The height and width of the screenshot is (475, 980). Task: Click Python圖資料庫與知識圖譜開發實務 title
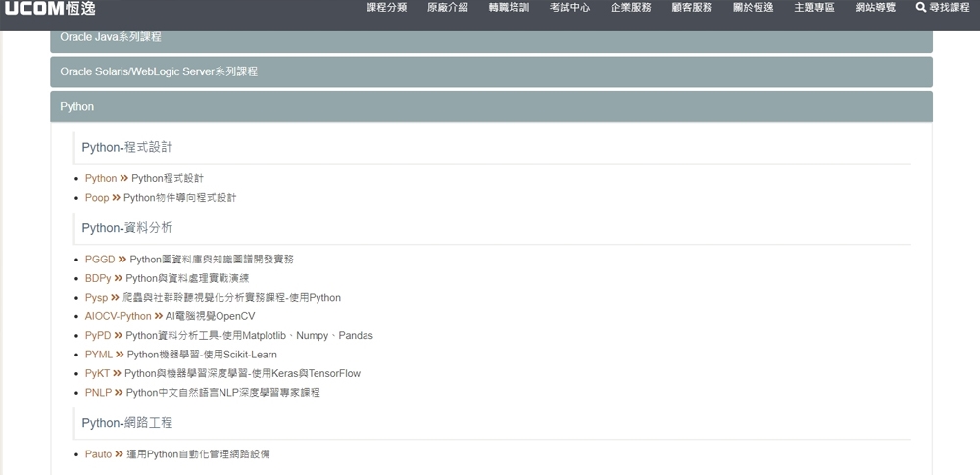212,260
